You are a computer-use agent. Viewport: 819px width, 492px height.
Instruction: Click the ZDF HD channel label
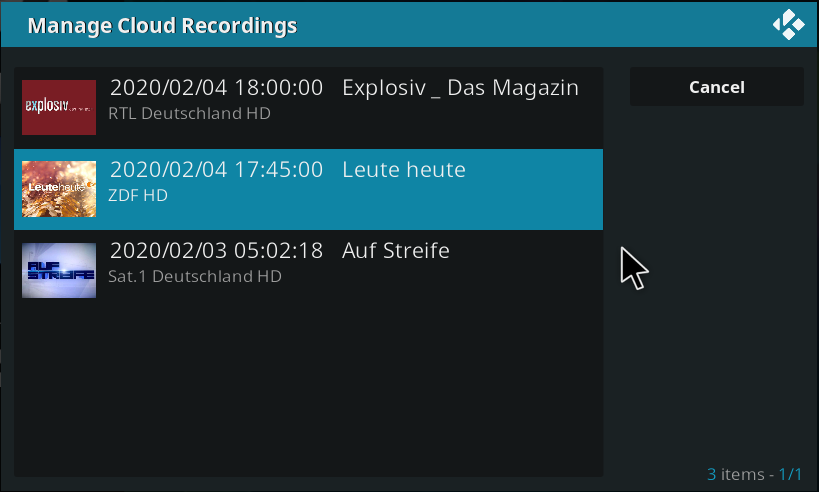coord(138,195)
